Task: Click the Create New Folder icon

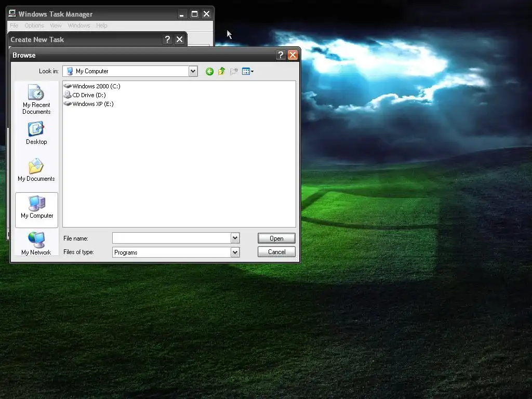Action: pyautogui.click(x=234, y=71)
